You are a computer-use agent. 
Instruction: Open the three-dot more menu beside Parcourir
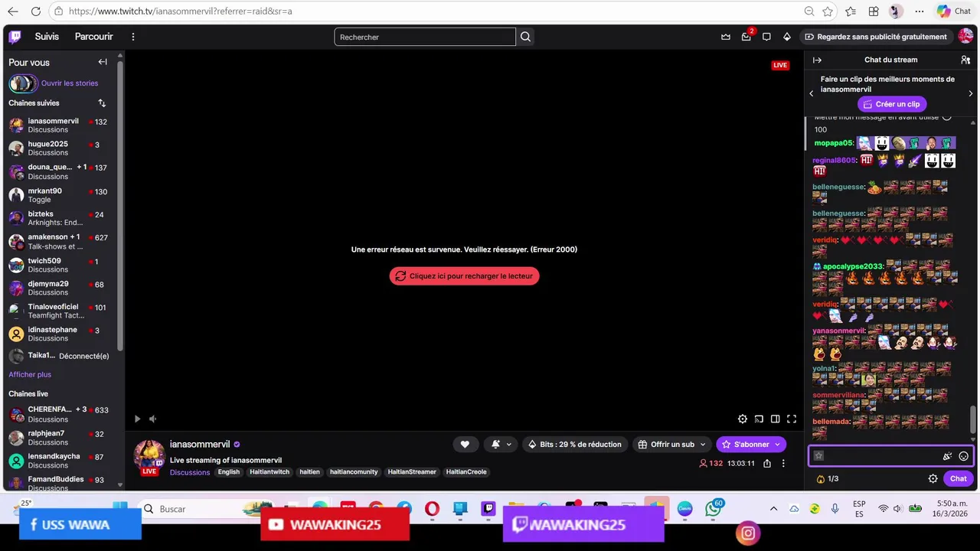(133, 37)
